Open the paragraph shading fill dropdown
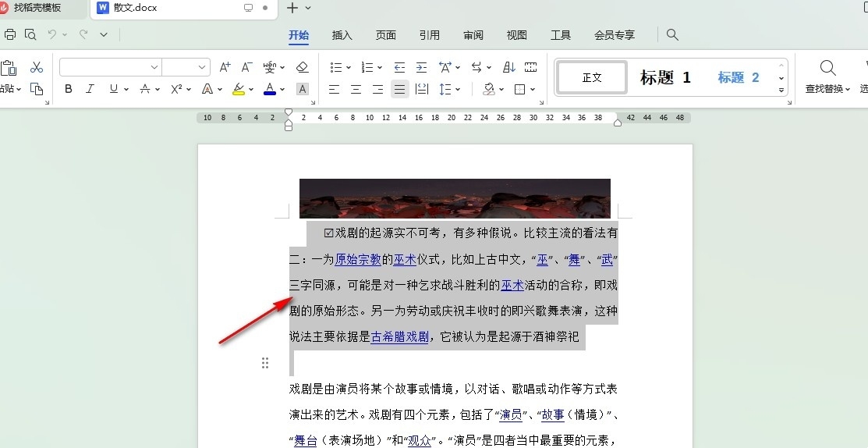The image size is (868, 448). tap(501, 89)
